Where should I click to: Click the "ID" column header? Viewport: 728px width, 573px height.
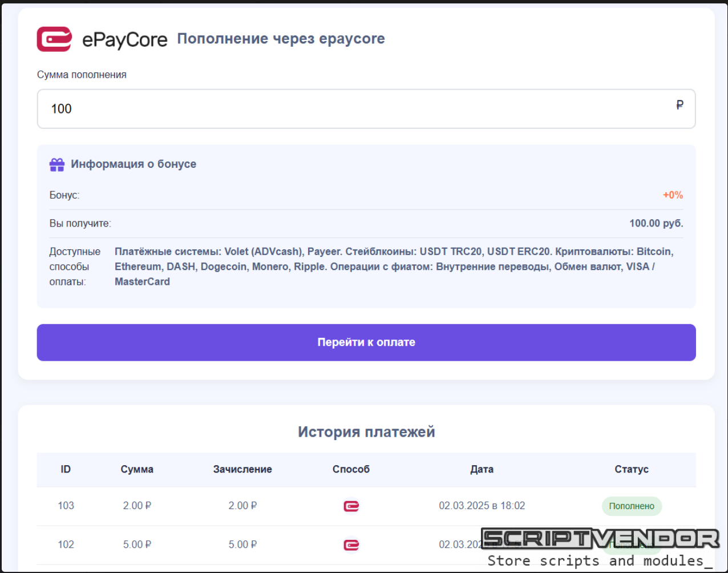(66, 469)
